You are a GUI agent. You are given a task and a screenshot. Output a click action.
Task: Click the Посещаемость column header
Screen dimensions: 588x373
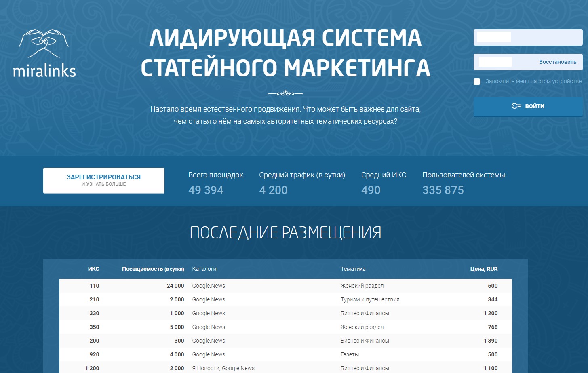[153, 269]
